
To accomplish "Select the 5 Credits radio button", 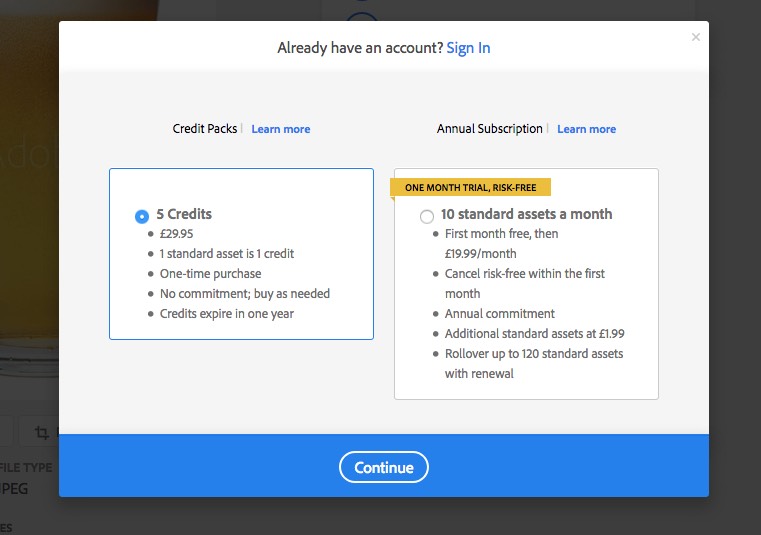I will (x=142, y=216).
